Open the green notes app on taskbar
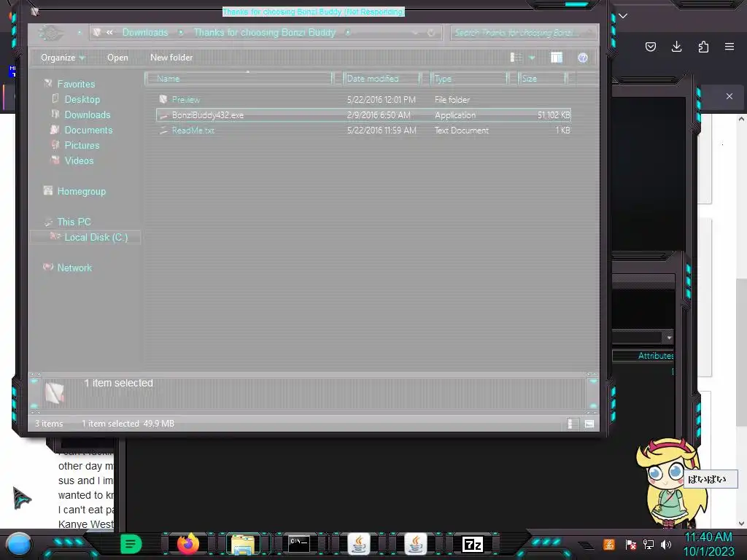Screen dimensions: 747x560 (x=131, y=544)
